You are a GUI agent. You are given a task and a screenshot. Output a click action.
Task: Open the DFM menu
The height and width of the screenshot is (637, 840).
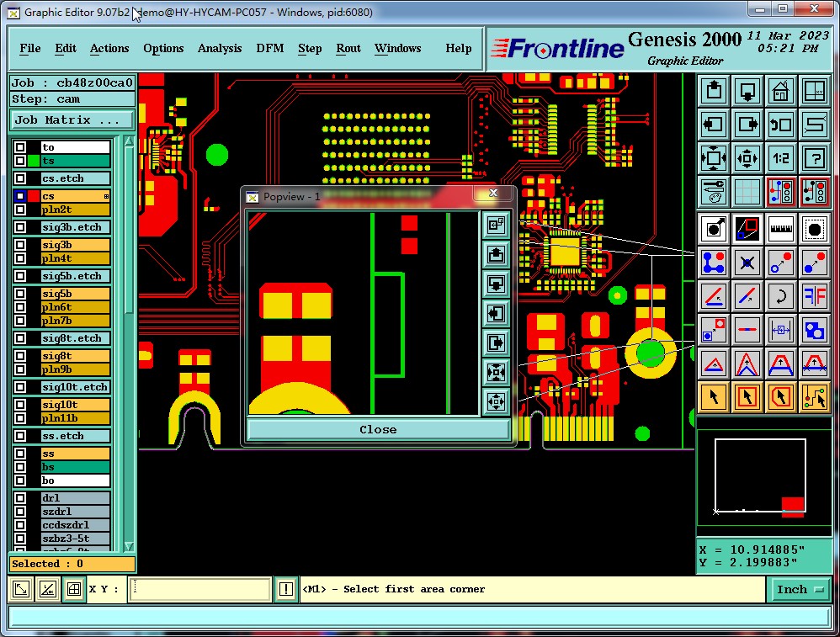(x=270, y=48)
